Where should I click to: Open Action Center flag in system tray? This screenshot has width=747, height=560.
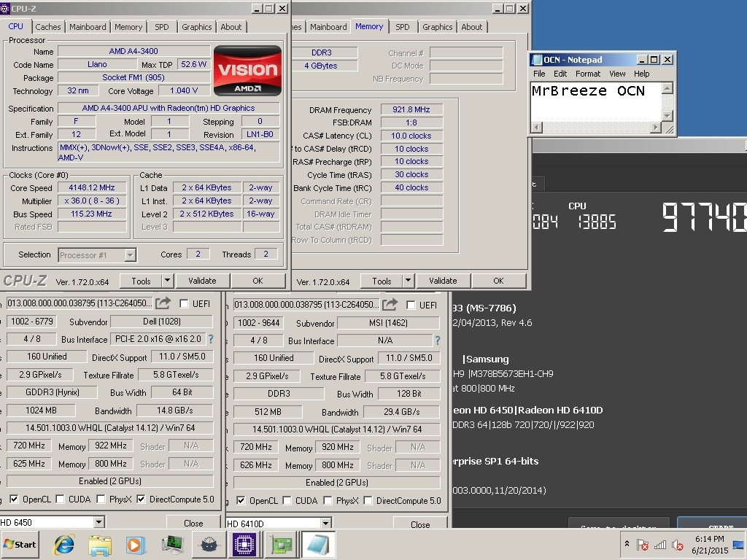pos(642,545)
